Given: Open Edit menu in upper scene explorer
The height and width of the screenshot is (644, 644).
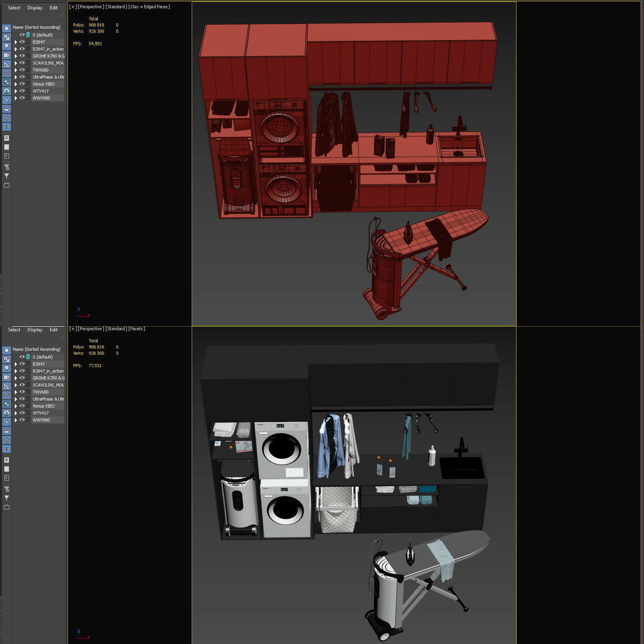Looking at the screenshot, I should coord(54,8).
